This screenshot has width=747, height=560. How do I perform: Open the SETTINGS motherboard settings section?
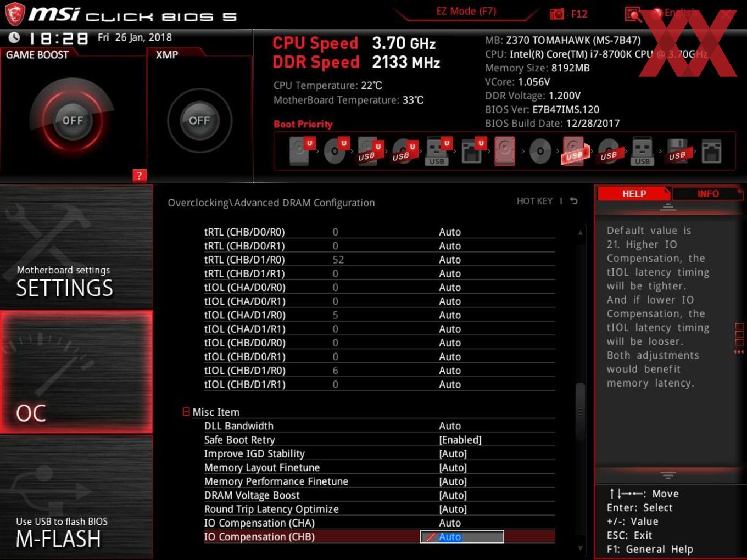click(x=76, y=246)
